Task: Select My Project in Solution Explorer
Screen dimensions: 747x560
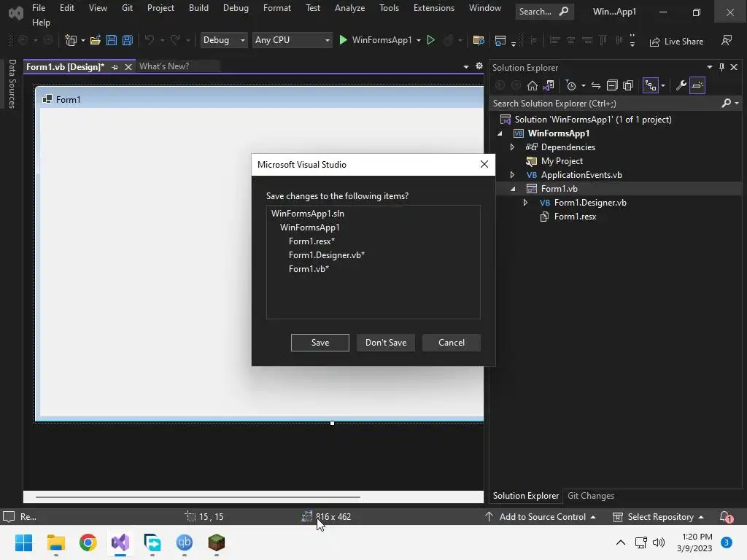Action: (562, 161)
